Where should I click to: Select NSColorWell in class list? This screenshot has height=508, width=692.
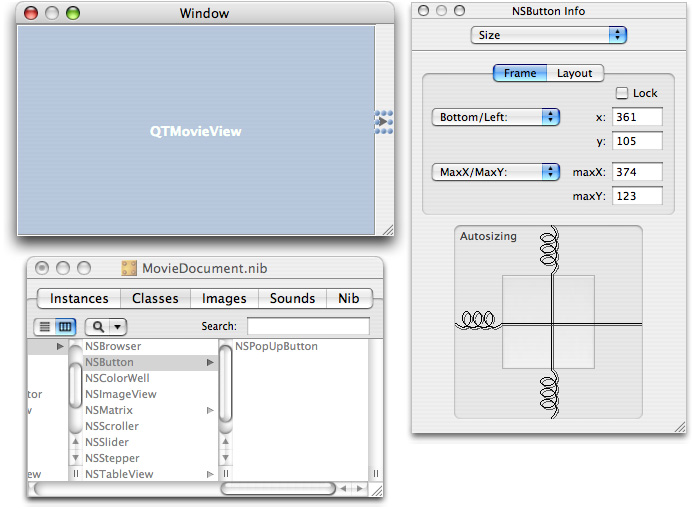click(150, 378)
